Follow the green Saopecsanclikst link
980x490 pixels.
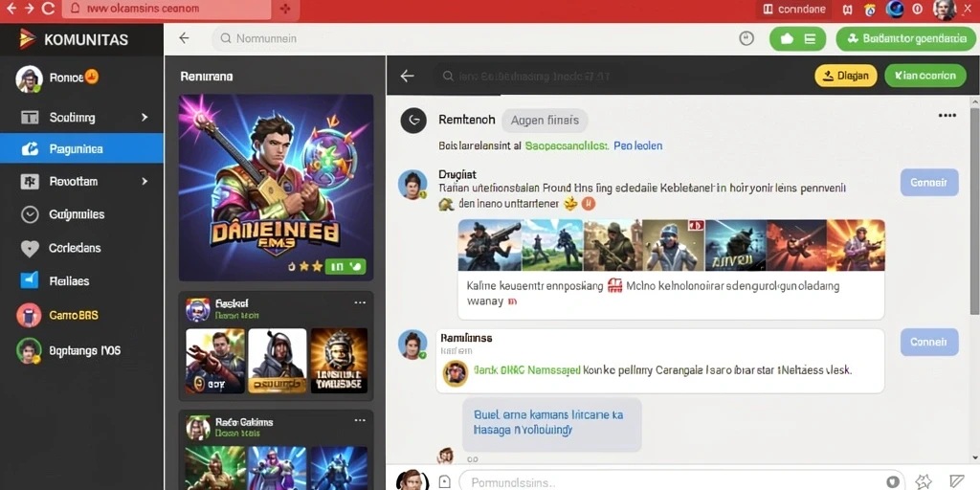tap(567, 145)
